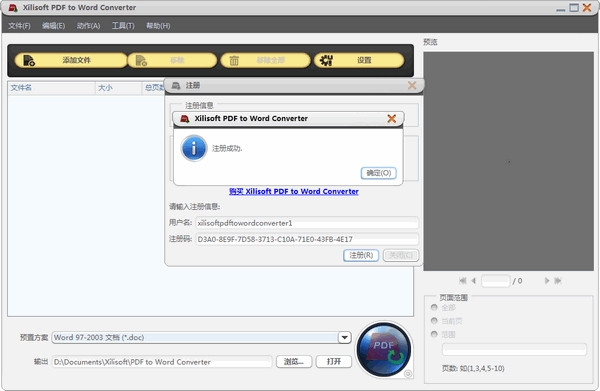Click the Add File document icon
Screen dimensions: 600x391
click(x=29, y=60)
